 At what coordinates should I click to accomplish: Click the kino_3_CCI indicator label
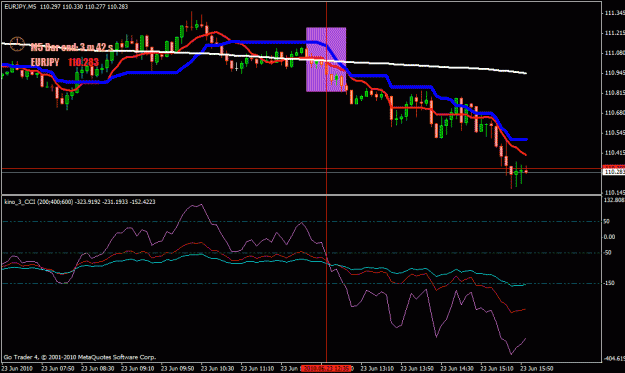click(80, 202)
